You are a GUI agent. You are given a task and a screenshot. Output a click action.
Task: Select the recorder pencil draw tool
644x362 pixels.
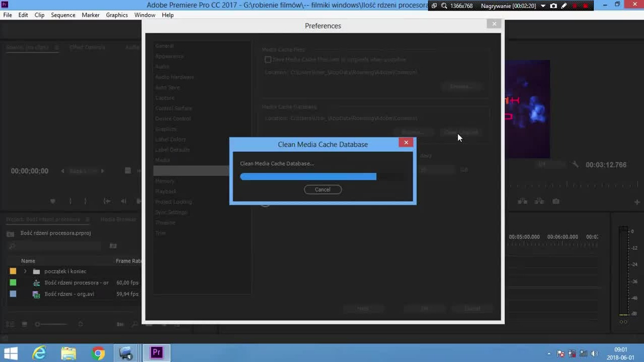point(564,6)
